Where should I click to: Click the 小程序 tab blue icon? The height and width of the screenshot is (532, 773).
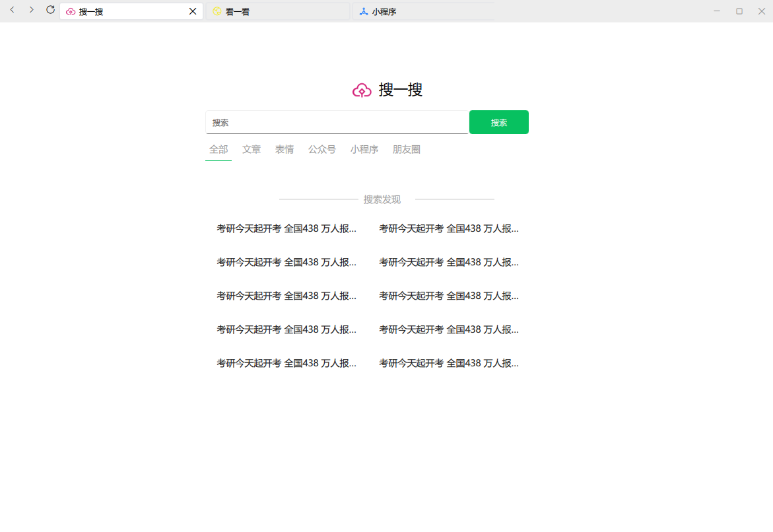pyautogui.click(x=364, y=11)
